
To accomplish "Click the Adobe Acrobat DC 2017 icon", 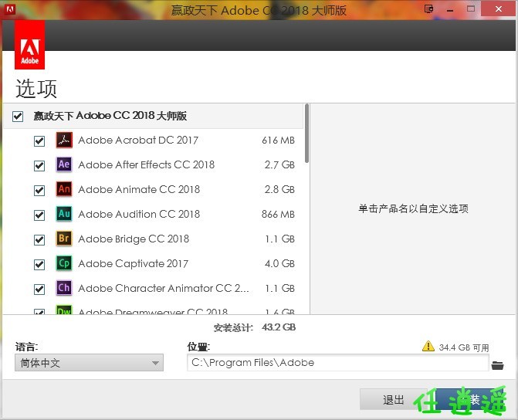I will click(64, 140).
